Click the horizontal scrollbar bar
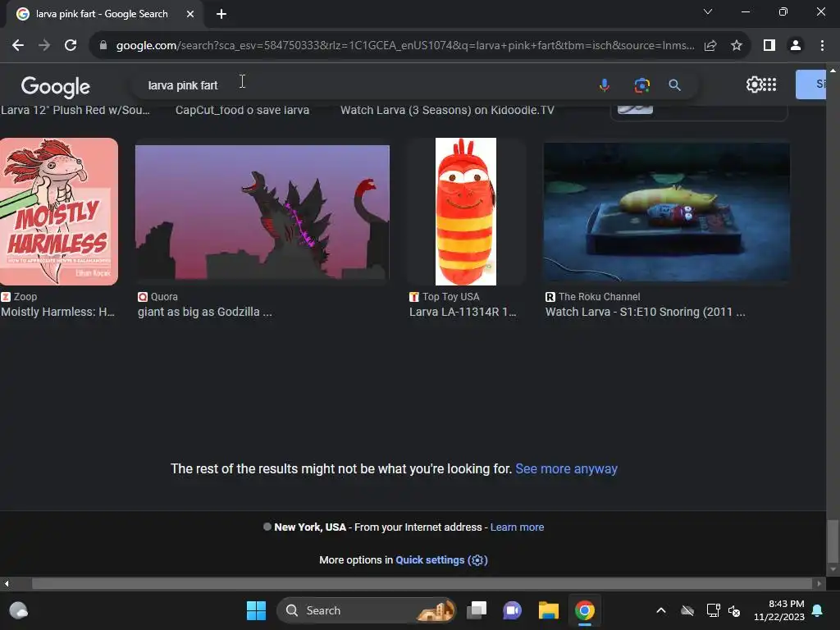The width and height of the screenshot is (840, 630). pyautogui.click(x=422, y=583)
